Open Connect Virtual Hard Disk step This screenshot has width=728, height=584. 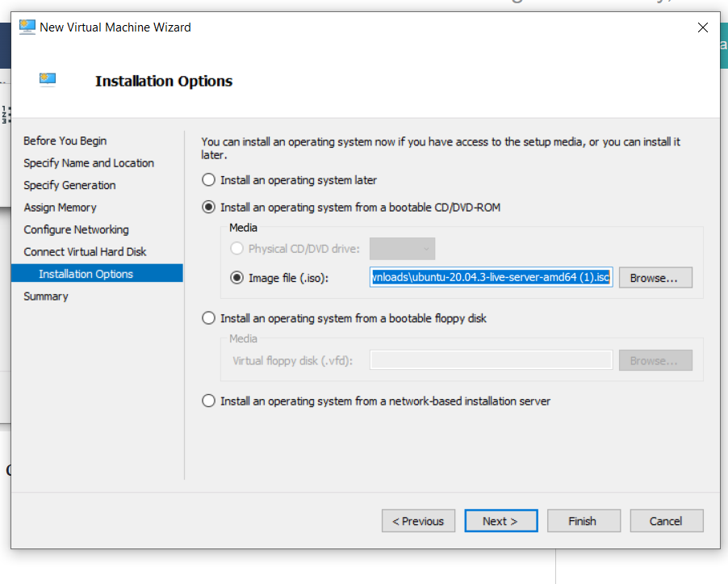(x=85, y=252)
